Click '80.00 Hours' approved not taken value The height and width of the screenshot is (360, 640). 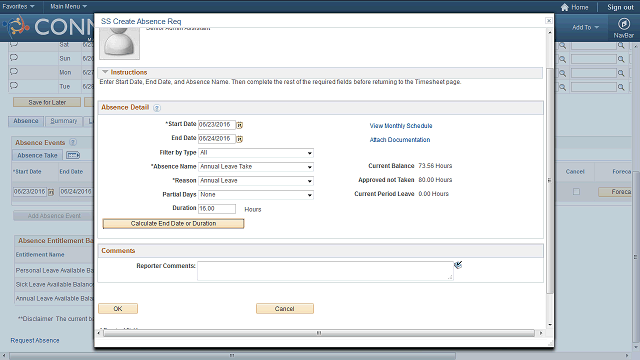click(435, 180)
